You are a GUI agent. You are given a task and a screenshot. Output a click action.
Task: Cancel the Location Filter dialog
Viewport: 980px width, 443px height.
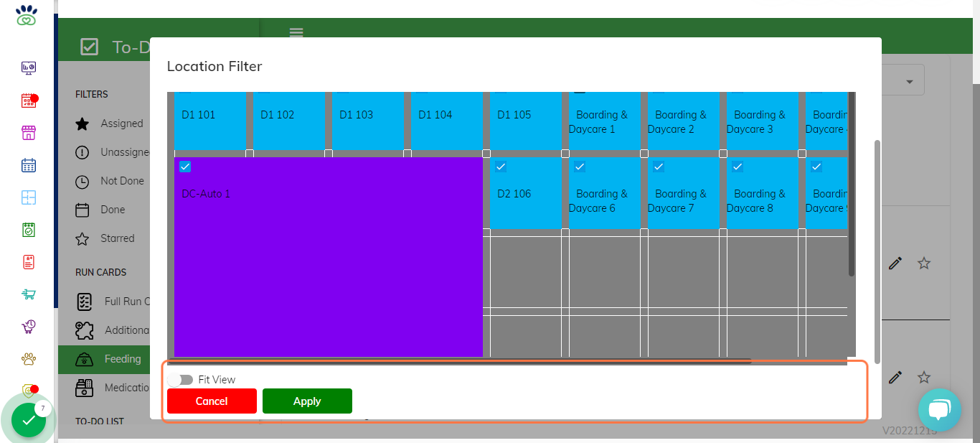tap(212, 401)
